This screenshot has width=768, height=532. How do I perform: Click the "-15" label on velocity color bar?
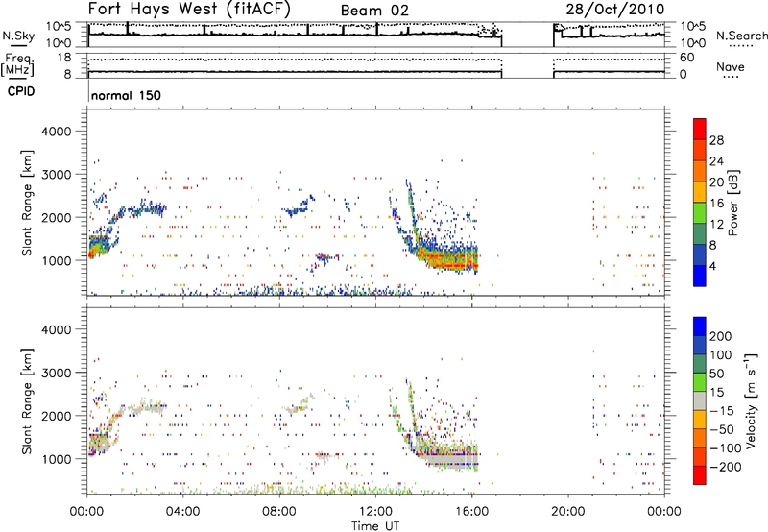tap(721, 412)
